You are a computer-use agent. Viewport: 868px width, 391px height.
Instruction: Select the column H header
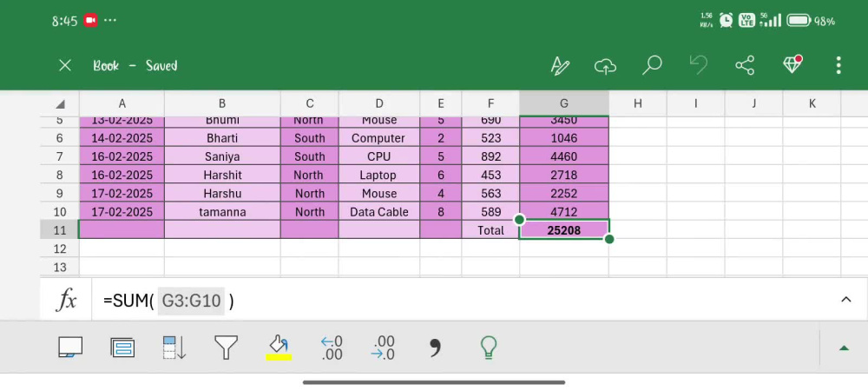pos(638,103)
